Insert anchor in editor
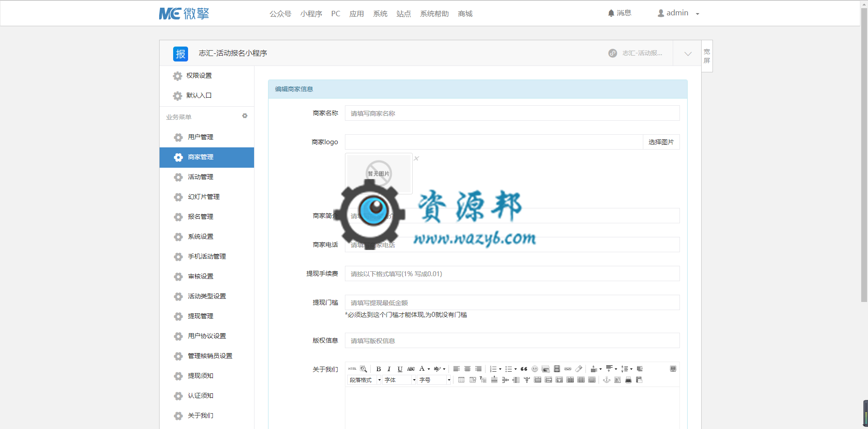Screen dimensions: 868x429 [607, 380]
